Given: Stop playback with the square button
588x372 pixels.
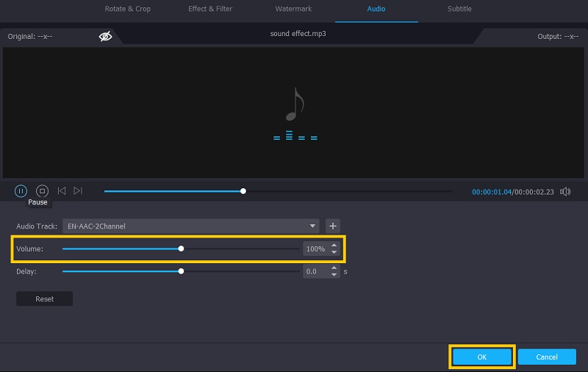Looking at the screenshot, I should 42,191.
